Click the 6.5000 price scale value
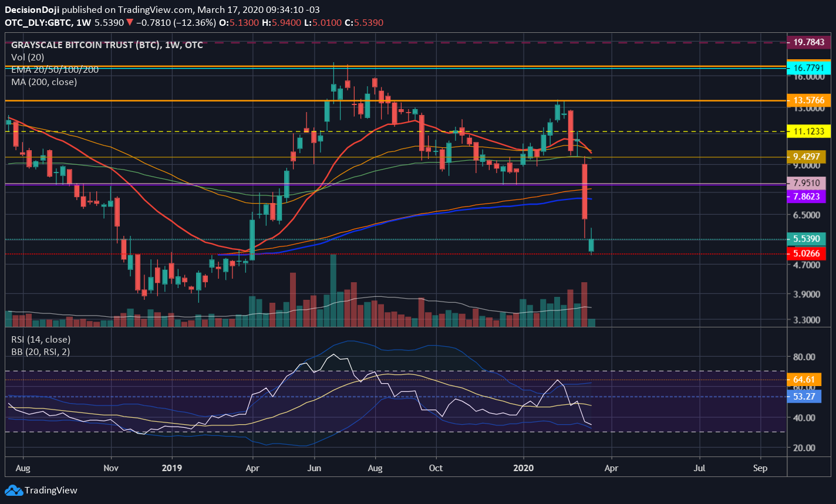Viewport: 836px width, 504px height. pos(807,215)
